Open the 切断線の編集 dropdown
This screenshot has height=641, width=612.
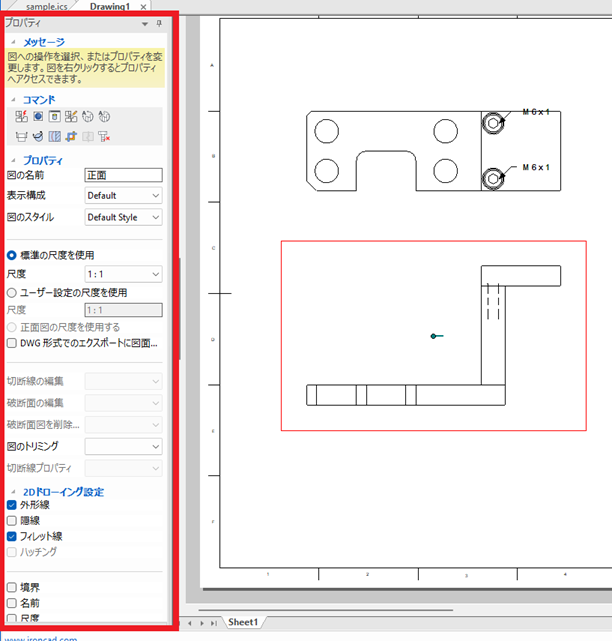123,381
